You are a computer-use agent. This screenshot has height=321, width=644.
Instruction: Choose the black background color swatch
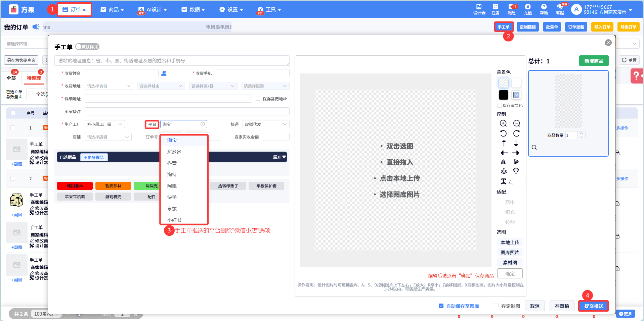coord(503,95)
